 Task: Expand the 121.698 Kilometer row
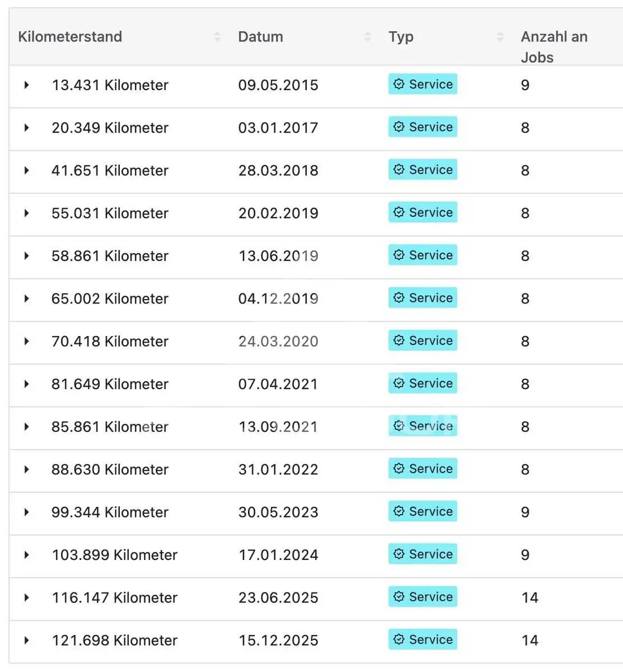pyautogui.click(x=26, y=641)
